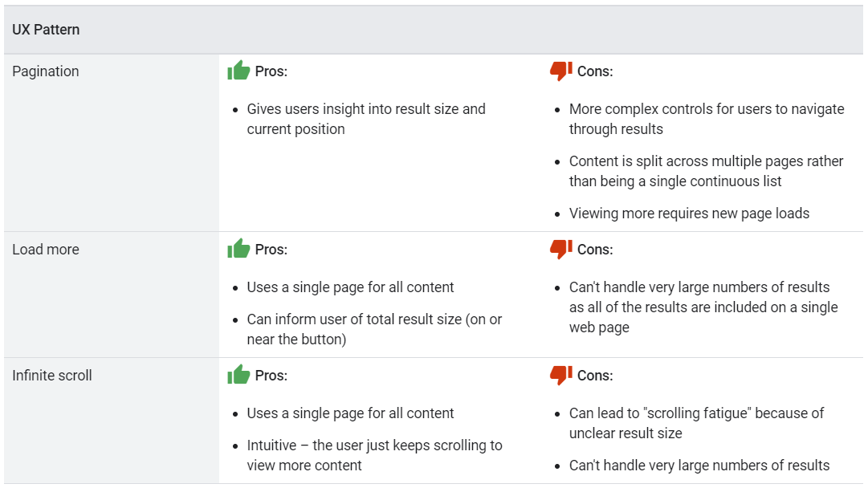
Task: Click 'Intuitive – the user just keeps scrolling' bullet
Action: click(374, 455)
